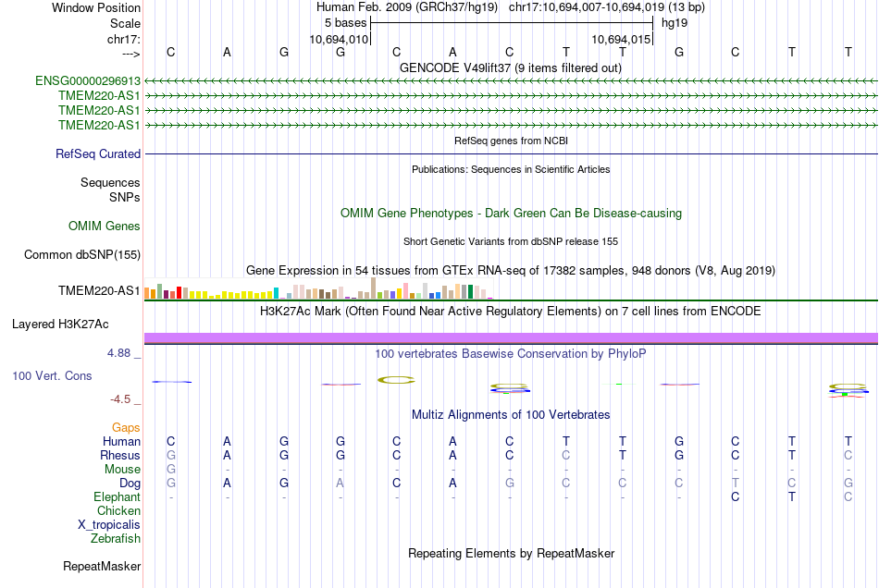Click the T base in Elephant row

(x=791, y=496)
